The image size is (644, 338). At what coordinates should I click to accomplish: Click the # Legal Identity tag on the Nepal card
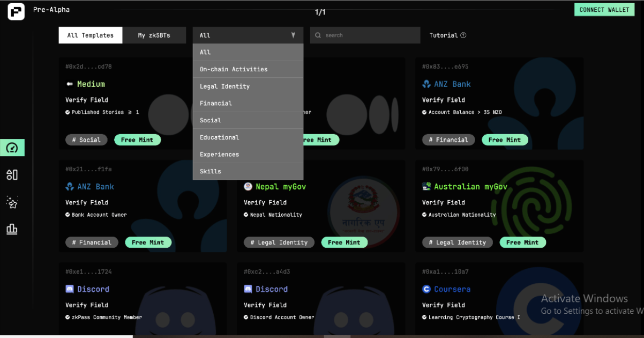pos(279,243)
